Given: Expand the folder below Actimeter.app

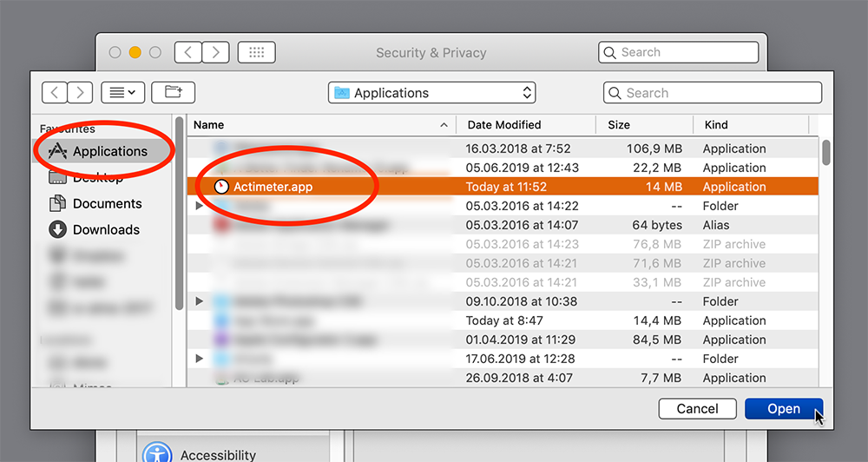Looking at the screenshot, I should click(200, 206).
